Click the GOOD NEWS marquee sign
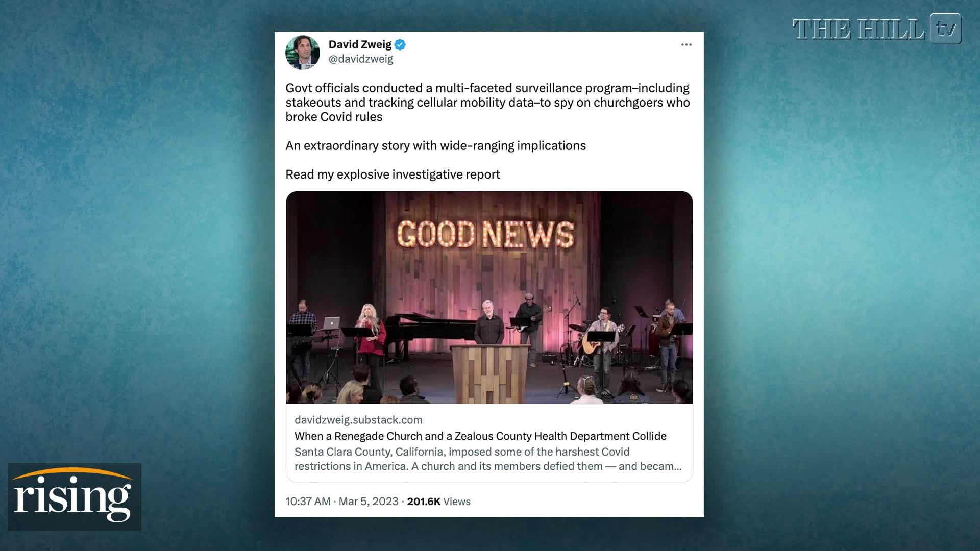This screenshot has width=980, height=551. [x=485, y=235]
